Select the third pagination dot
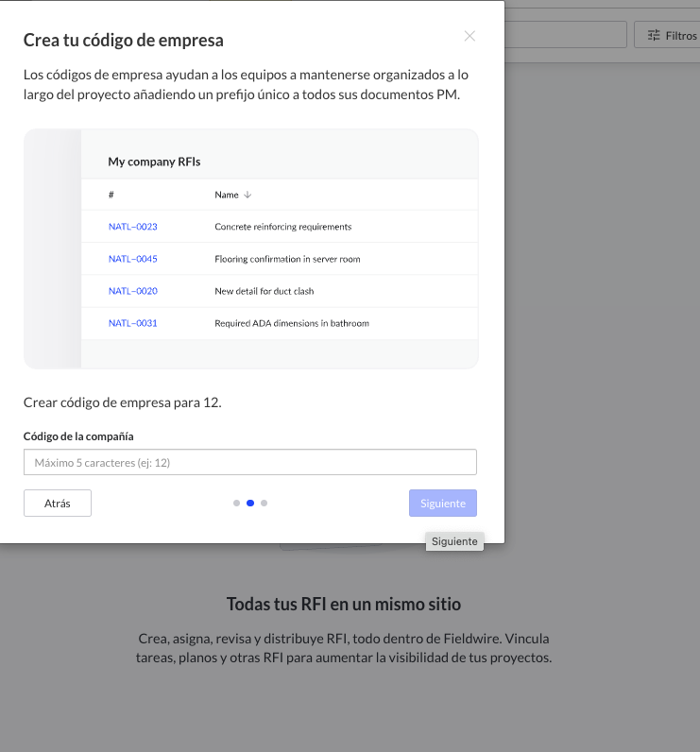The height and width of the screenshot is (752, 700). point(264,504)
